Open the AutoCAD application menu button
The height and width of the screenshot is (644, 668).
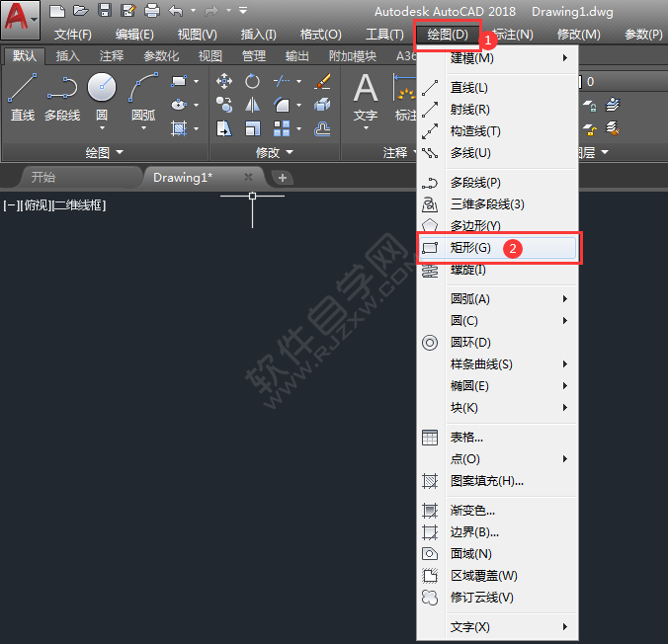(21, 19)
